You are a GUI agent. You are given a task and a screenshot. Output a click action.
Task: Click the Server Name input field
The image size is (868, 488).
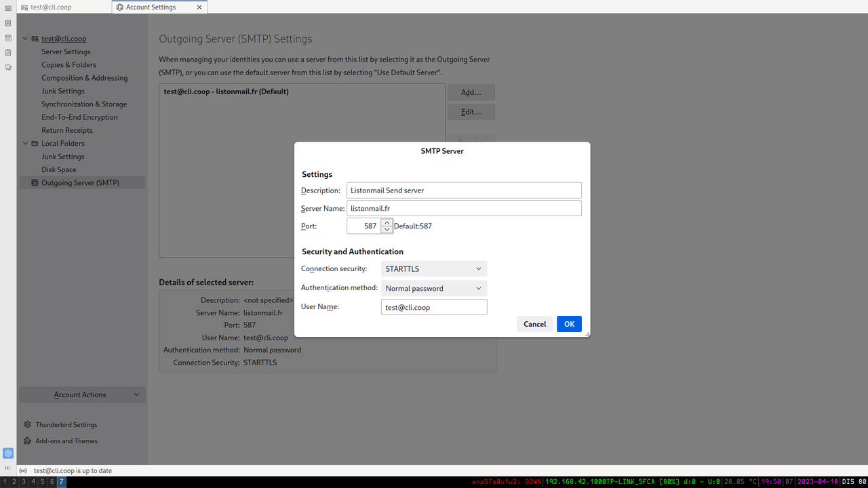point(464,208)
